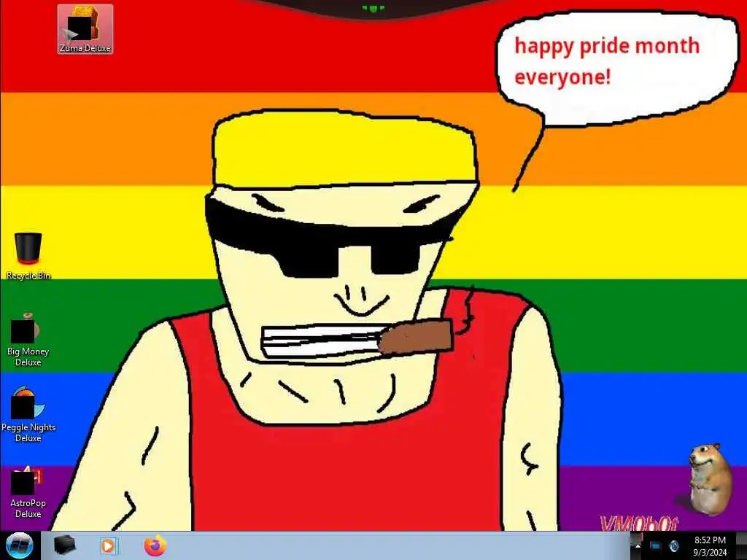Open the round blue tray icon
Screen dimensions: 747x560
(x=673, y=546)
